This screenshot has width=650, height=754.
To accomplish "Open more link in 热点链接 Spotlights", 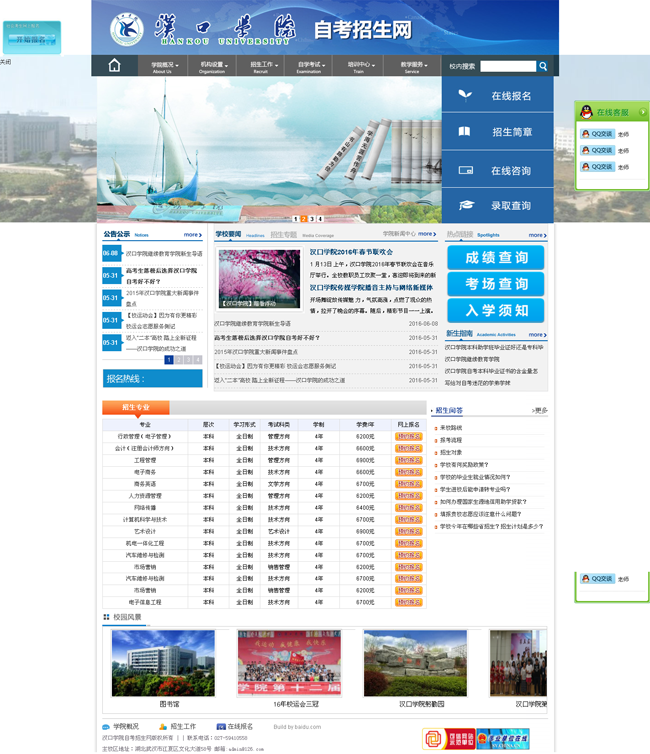I will (538, 235).
